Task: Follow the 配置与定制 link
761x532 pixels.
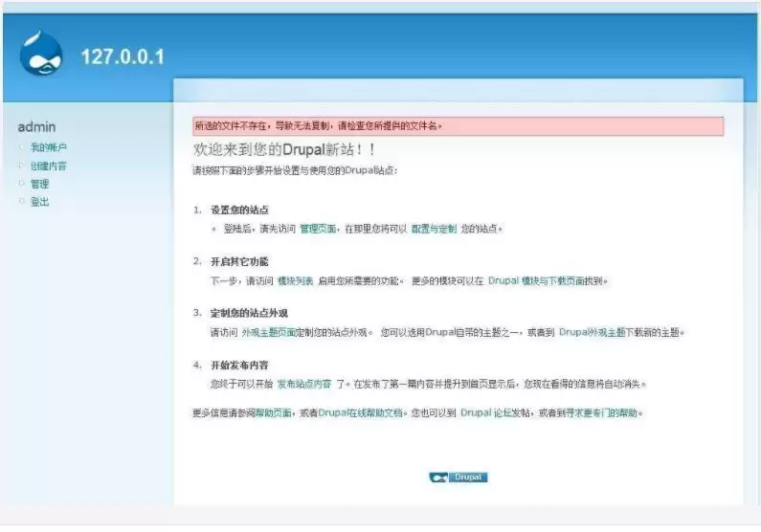Action: click(x=434, y=229)
